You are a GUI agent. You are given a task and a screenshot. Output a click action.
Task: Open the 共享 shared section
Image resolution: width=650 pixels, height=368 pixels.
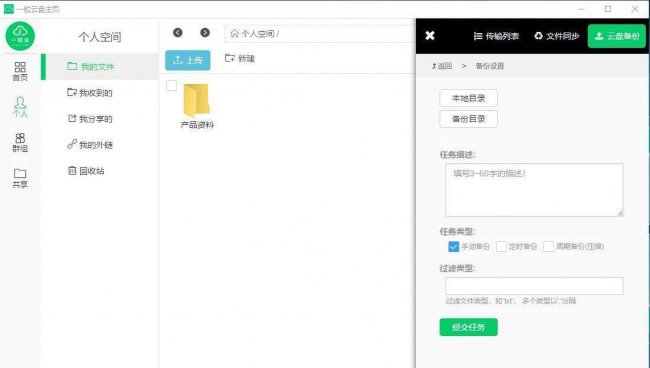20,178
